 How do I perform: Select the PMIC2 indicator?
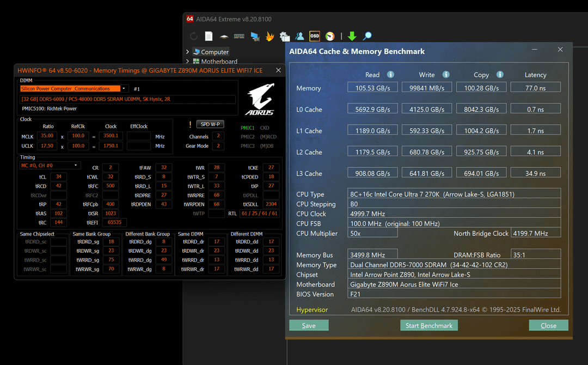[248, 137]
